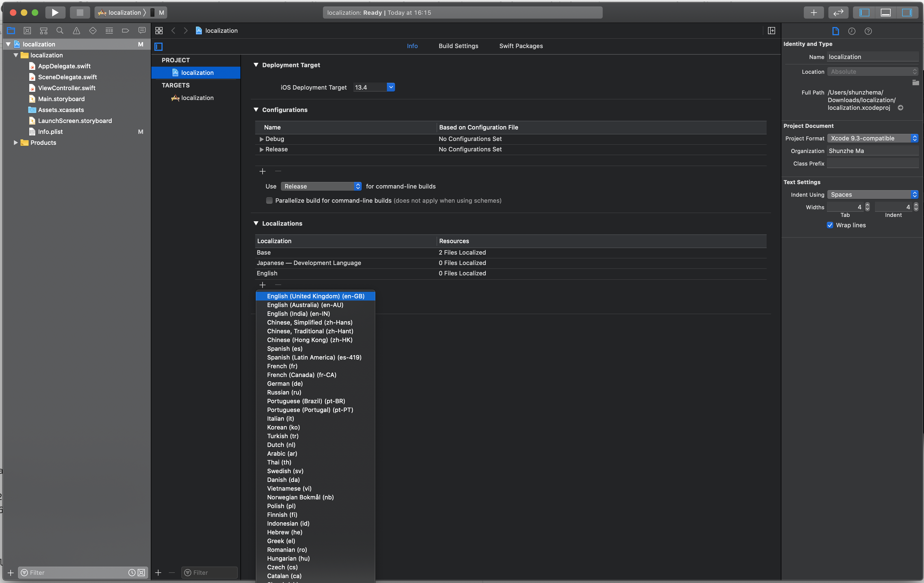This screenshot has height=583, width=924.
Task: Open the Library with the plus button
Action: (814, 13)
